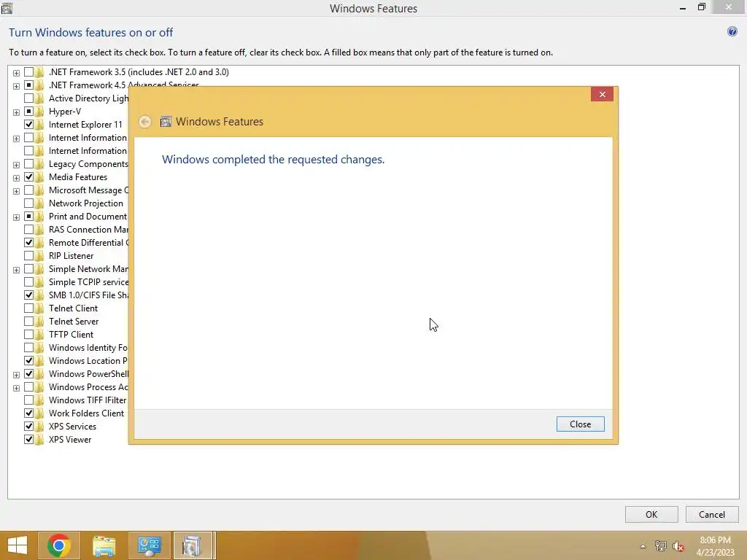Open the Windows Features help icon

tap(732, 32)
